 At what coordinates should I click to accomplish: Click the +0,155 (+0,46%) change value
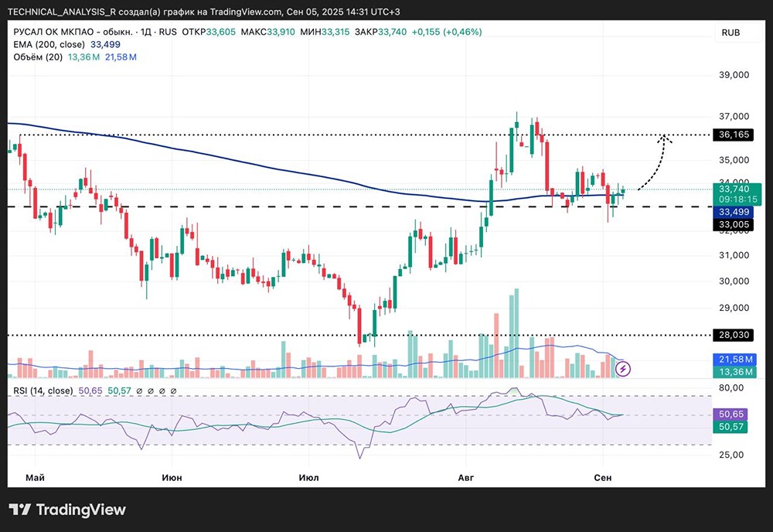pyautogui.click(x=447, y=32)
